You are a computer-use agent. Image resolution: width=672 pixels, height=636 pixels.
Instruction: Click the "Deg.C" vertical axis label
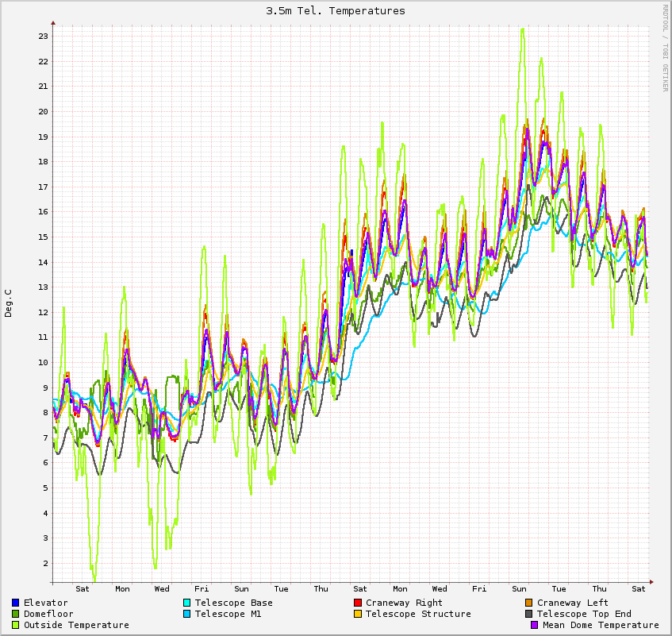9,303
